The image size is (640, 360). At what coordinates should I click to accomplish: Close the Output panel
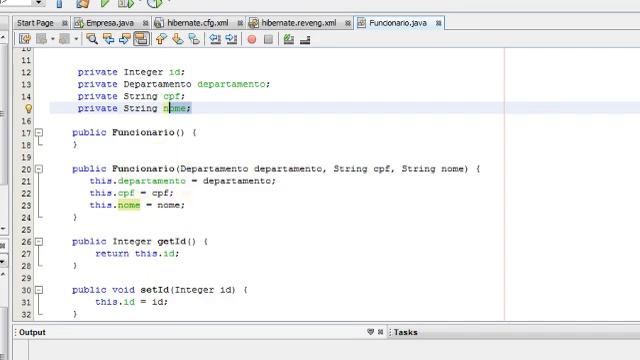(380, 332)
